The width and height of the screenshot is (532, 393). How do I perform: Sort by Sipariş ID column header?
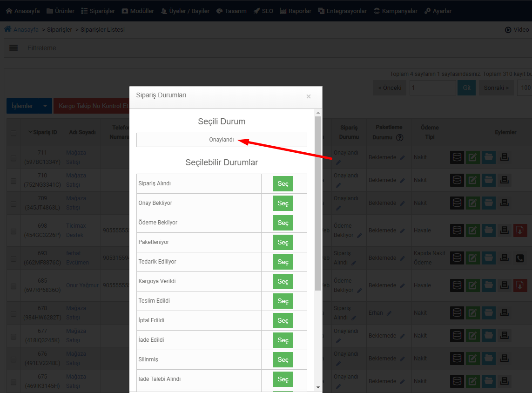[42, 132]
